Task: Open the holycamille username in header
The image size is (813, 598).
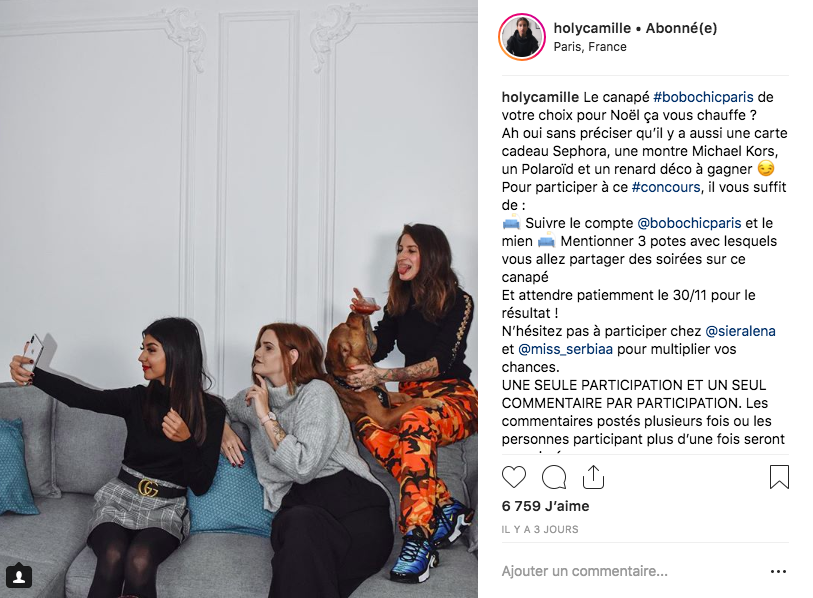Action: (x=592, y=28)
